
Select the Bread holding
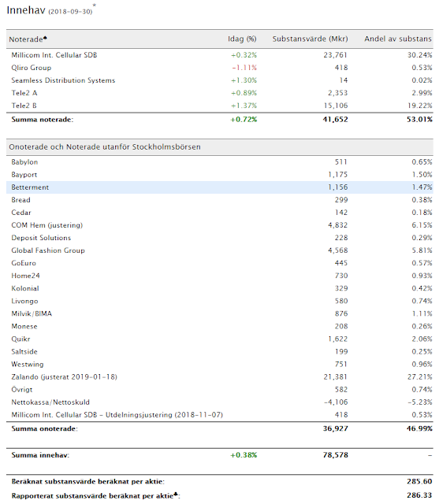pos(220,200)
